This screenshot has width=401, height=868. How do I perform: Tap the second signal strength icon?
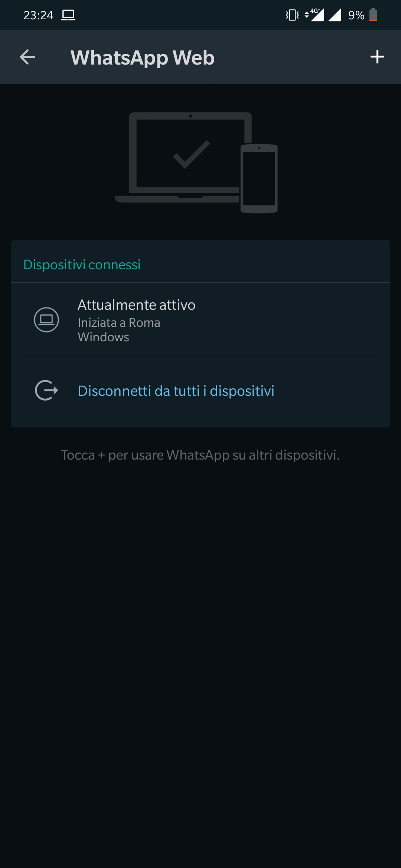(335, 15)
